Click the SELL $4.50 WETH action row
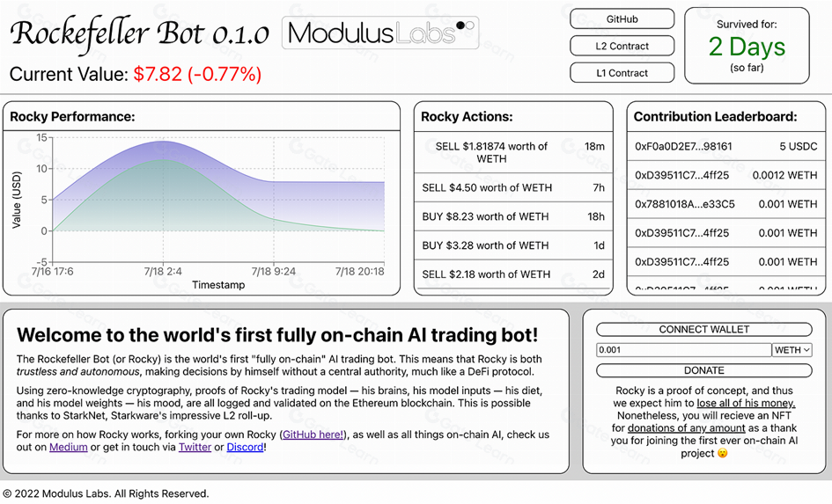The width and height of the screenshot is (832, 504). click(513, 188)
